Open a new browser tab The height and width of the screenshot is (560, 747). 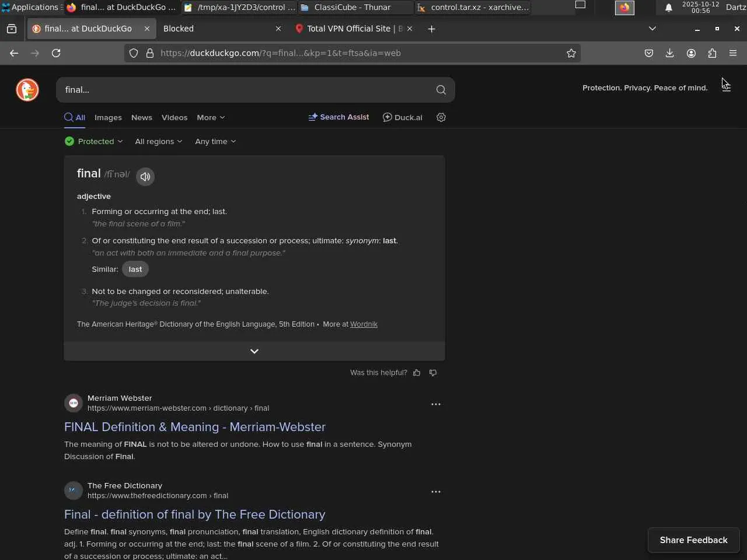pos(431,29)
